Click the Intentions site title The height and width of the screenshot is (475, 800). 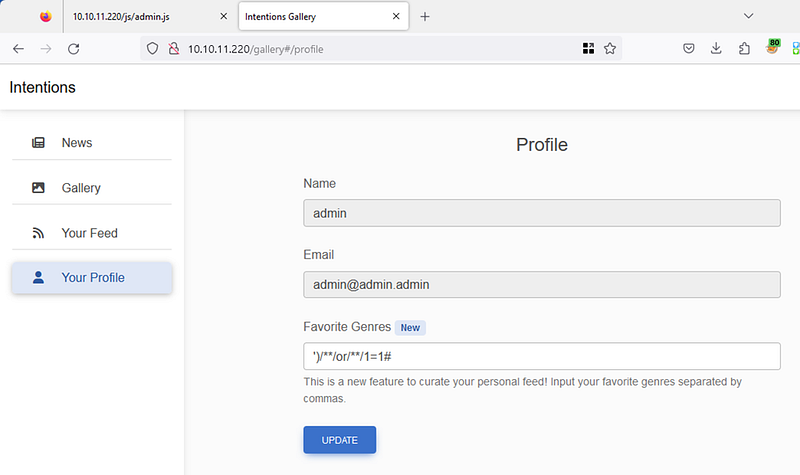(x=42, y=87)
